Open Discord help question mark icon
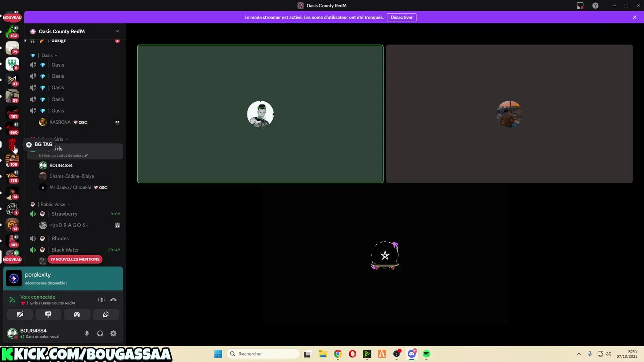The height and width of the screenshot is (362, 644). 595,6
